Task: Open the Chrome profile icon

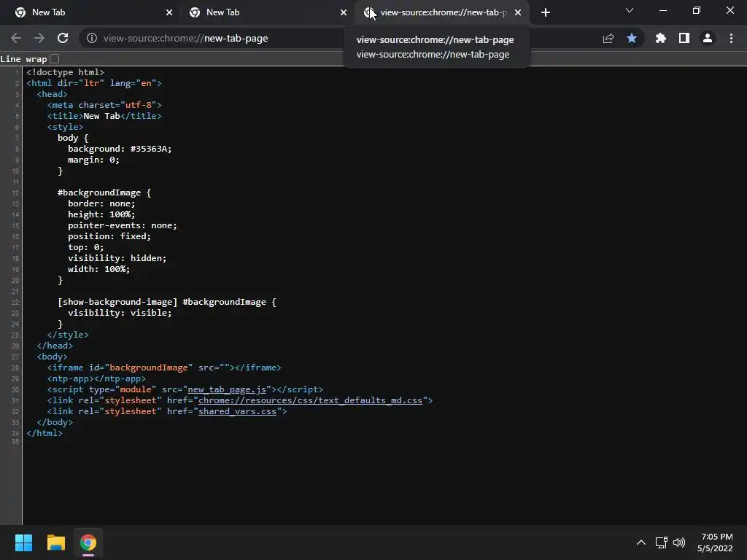Action: point(708,38)
